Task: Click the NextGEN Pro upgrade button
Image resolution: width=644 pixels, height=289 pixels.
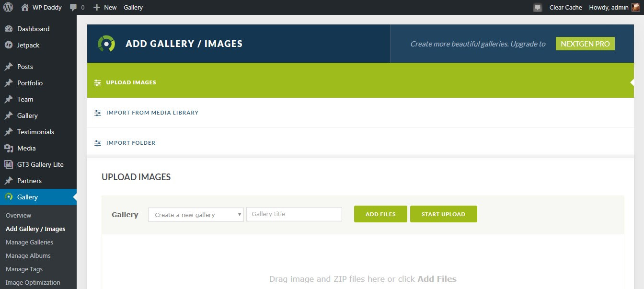Action: (x=585, y=44)
